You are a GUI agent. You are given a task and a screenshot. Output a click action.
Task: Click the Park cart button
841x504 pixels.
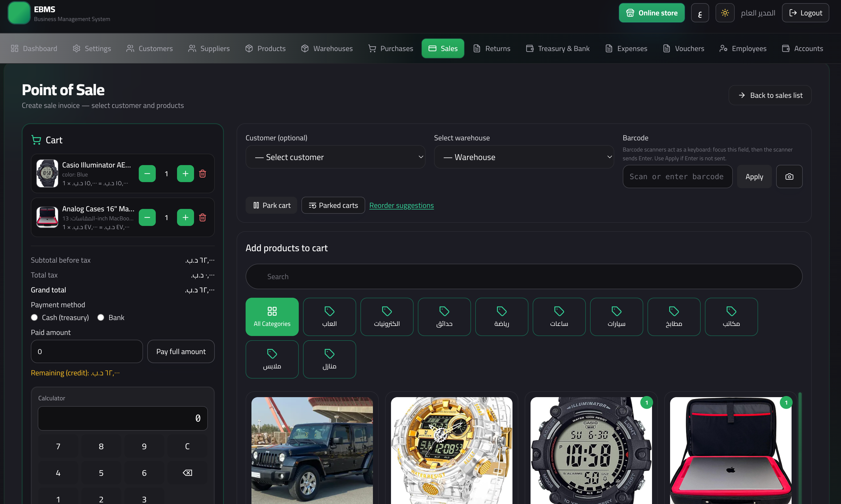(x=271, y=205)
